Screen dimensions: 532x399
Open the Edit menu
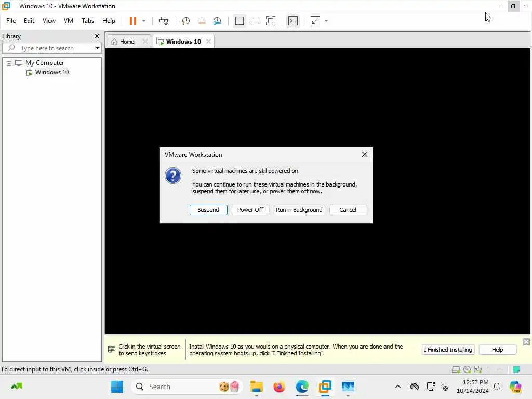click(x=29, y=21)
